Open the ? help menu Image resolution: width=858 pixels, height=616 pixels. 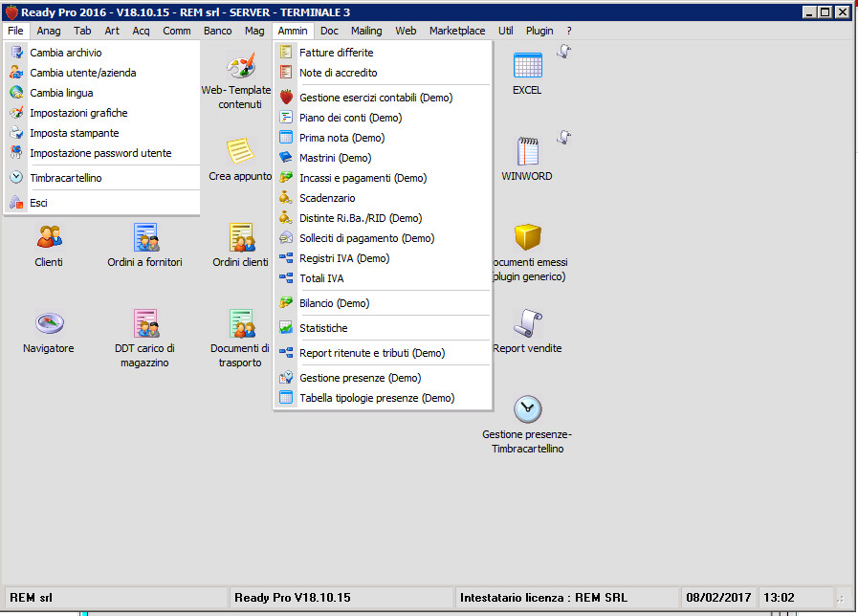[x=569, y=31]
